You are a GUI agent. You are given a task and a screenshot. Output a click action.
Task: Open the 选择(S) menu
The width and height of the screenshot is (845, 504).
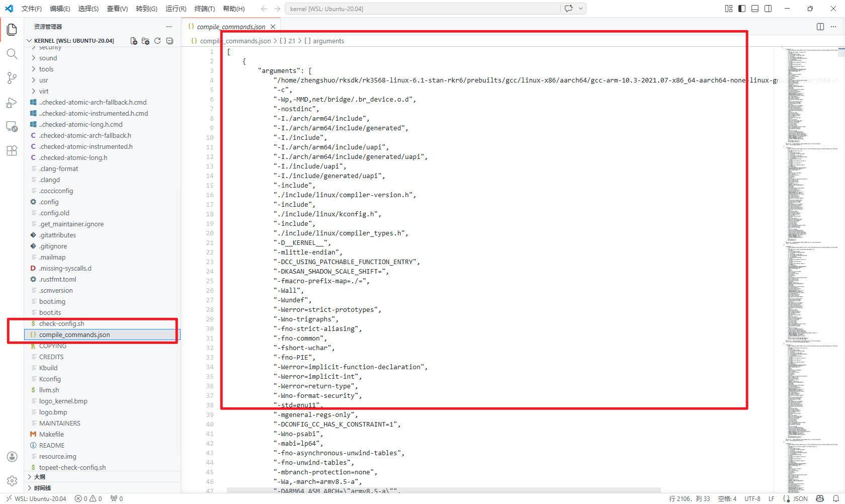pos(89,9)
